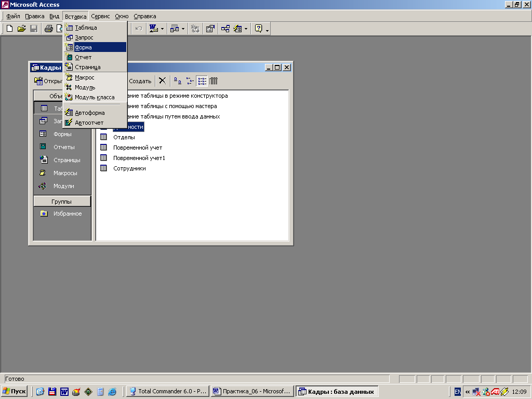This screenshot has height=399, width=532.
Task: Click the EN language indicator in tray
Action: click(458, 392)
